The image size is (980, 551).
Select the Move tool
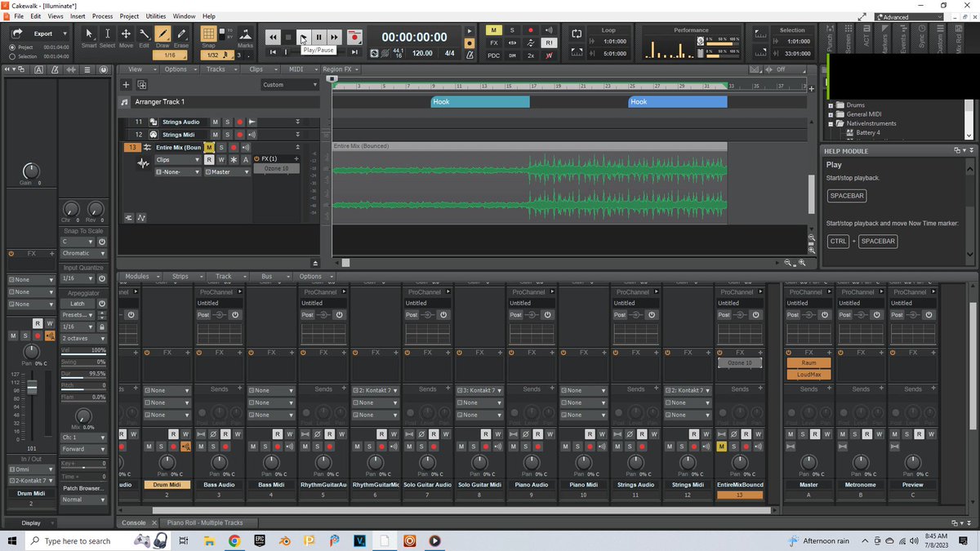coord(126,38)
